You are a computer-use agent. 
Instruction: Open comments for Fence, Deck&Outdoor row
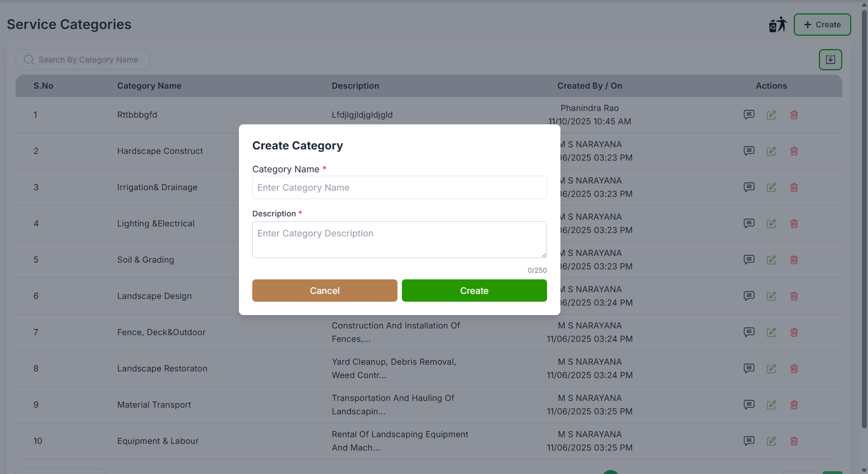point(749,332)
